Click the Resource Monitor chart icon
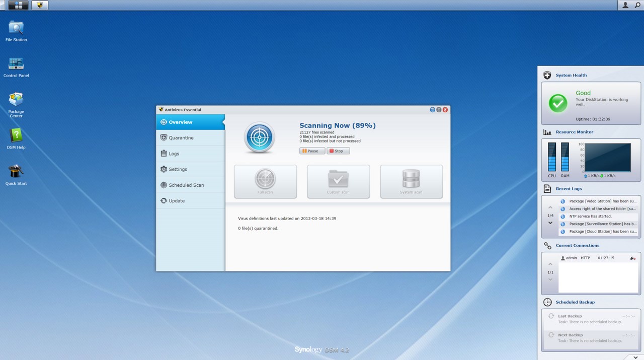This screenshot has width=644, height=360. click(x=547, y=132)
